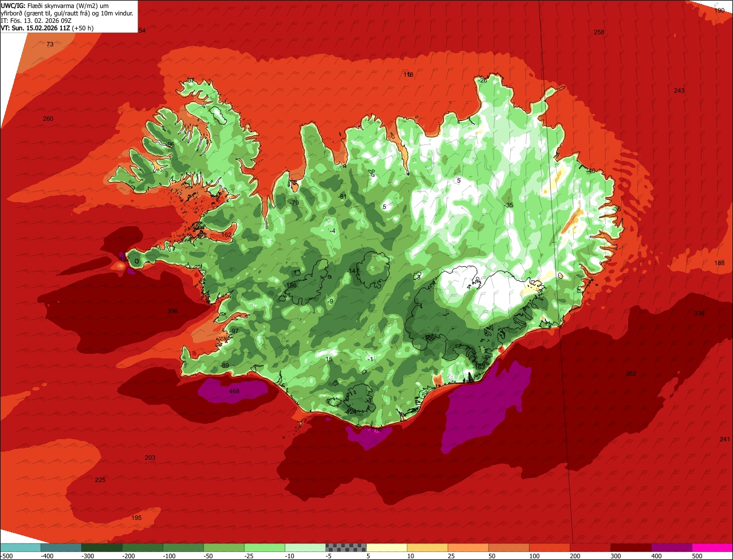The image size is (733, 560).
Task: Click the flux value 73 near the top left
Action: click(x=50, y=45)
